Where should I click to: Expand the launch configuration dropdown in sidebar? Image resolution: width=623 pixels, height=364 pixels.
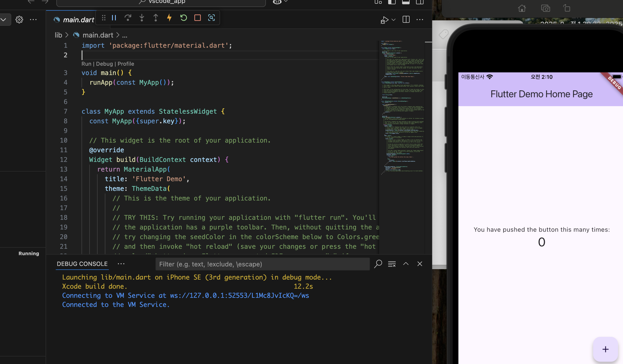[x=3, y=20]
